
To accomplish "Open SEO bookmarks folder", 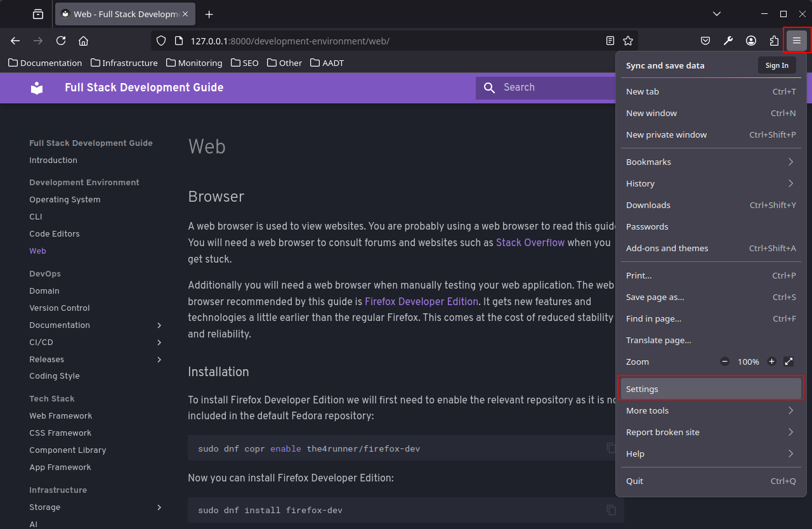I will (245, 63).
